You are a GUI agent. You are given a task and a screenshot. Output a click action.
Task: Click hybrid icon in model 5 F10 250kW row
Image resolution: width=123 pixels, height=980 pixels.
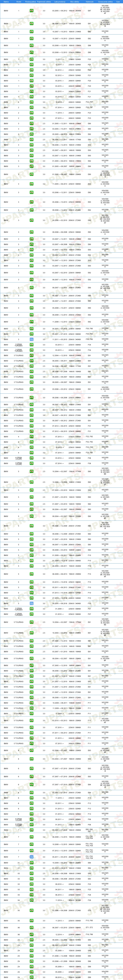(32, 603)
